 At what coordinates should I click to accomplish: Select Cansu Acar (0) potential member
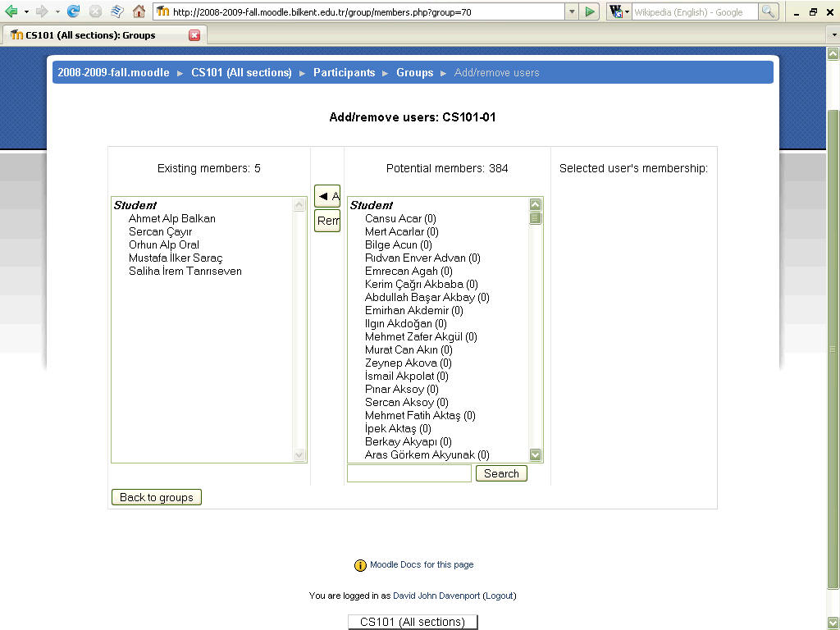(x=400, y=218)
